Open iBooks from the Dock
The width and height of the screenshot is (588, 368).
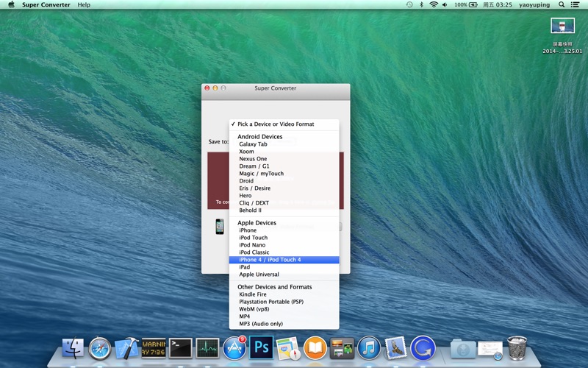(x=315, y=348)
